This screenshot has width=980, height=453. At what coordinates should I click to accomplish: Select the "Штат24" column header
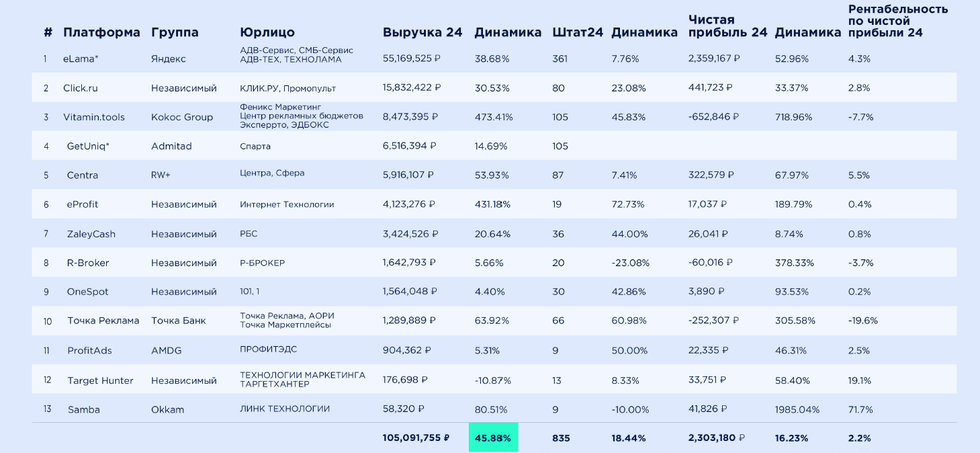point(578,32)
